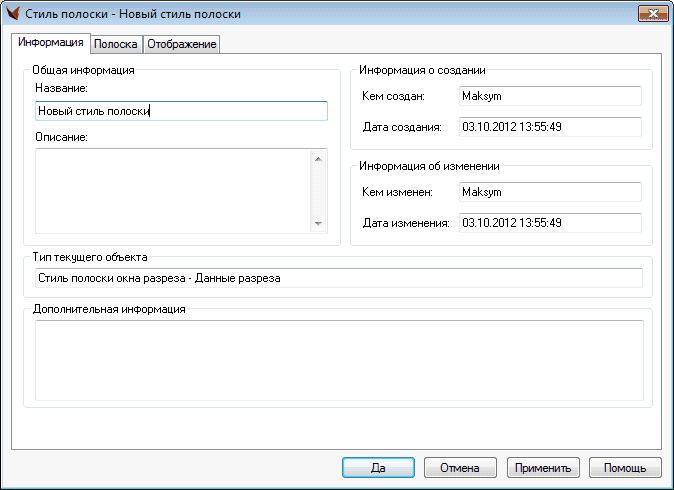This screenshot has height=490, width=674.
Task: Open the Полоска tab
Action: click(116, 44)
